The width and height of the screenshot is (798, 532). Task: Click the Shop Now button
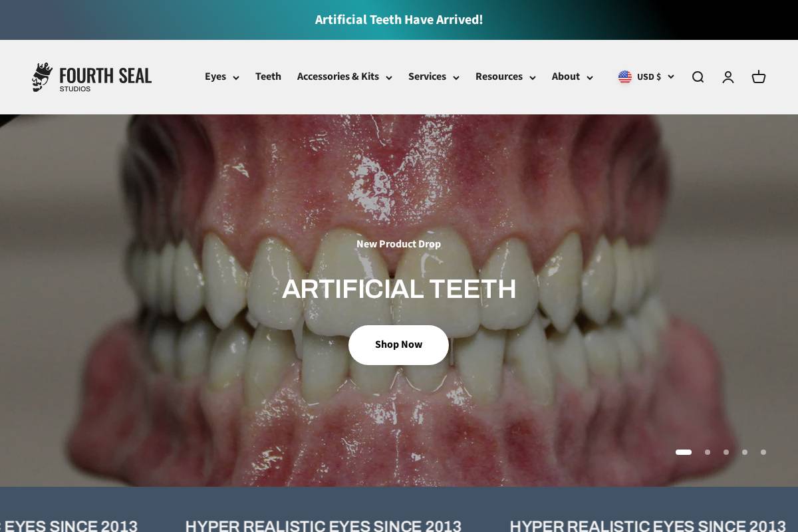pos(398,344)
